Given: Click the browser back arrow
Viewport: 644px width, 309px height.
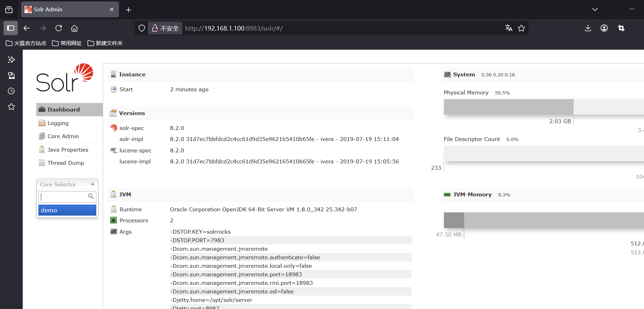Looking at the screenshot, I should (27, 28).
